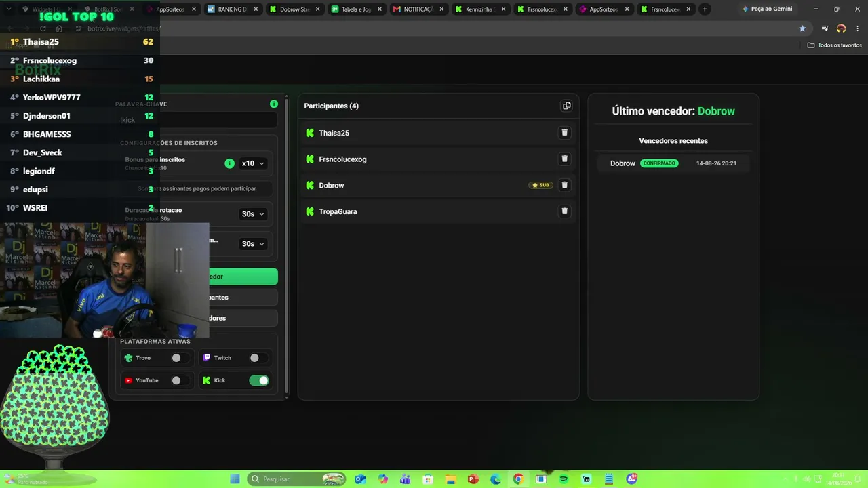Open File Explorer from the taskbar
The height and width of the screenshot is (488, 868).
coord(451,479)
